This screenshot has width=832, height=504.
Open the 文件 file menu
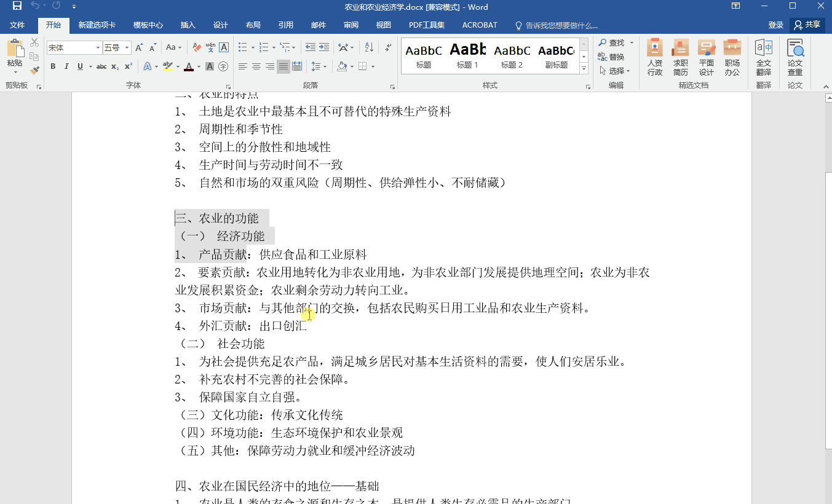point(17,25)
